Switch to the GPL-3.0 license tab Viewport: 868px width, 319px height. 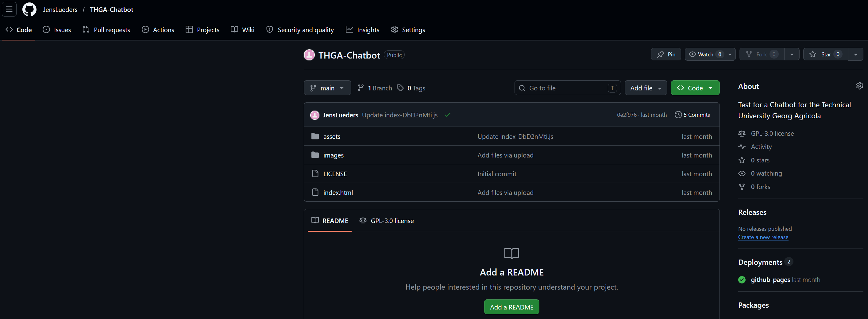[386, 221]
